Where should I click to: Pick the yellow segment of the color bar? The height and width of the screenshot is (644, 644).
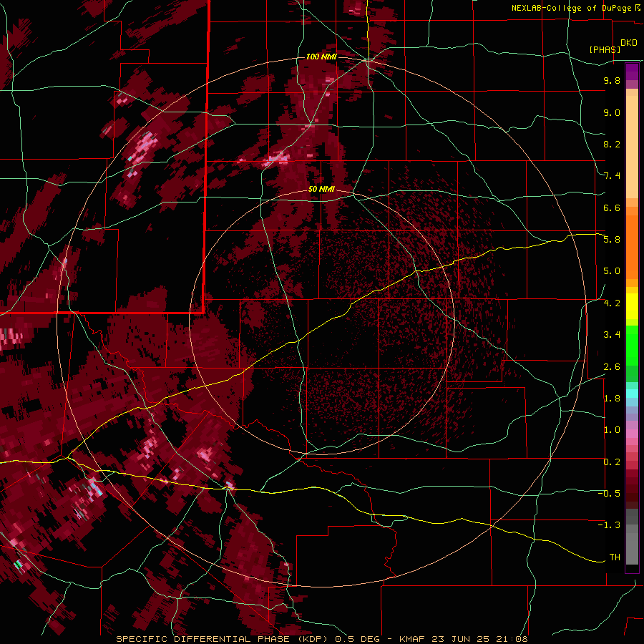point(632,306)
